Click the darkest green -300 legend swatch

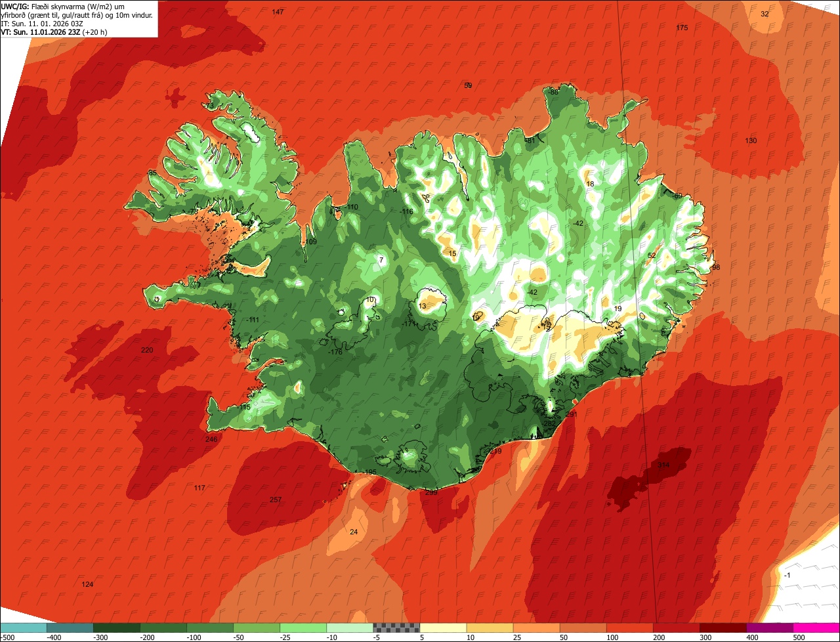117,628
